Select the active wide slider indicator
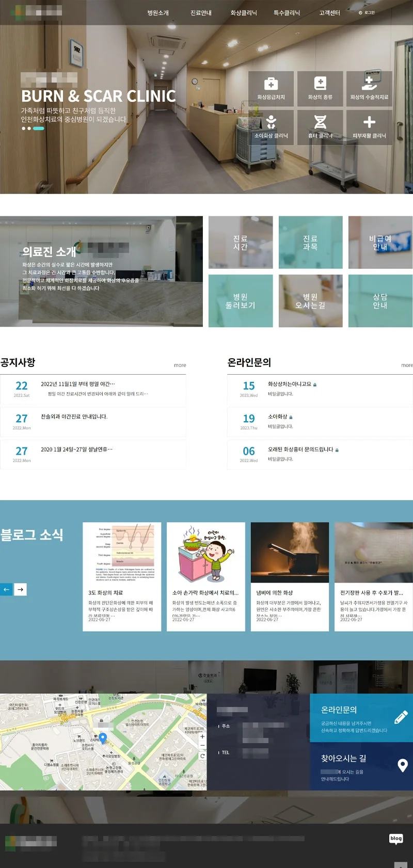This screenshot has height=868, width=413. (x=39, y=128)
